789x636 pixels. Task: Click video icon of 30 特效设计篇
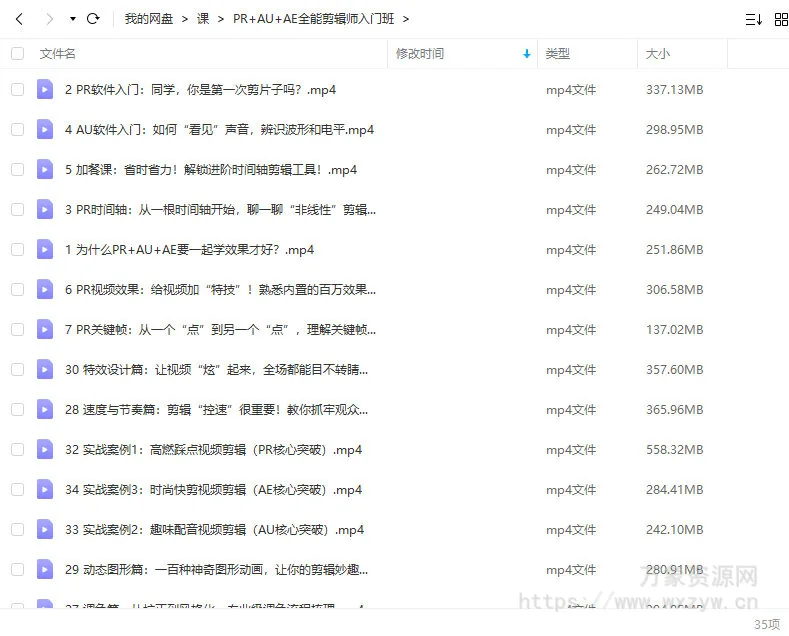(x=45, y=370)
